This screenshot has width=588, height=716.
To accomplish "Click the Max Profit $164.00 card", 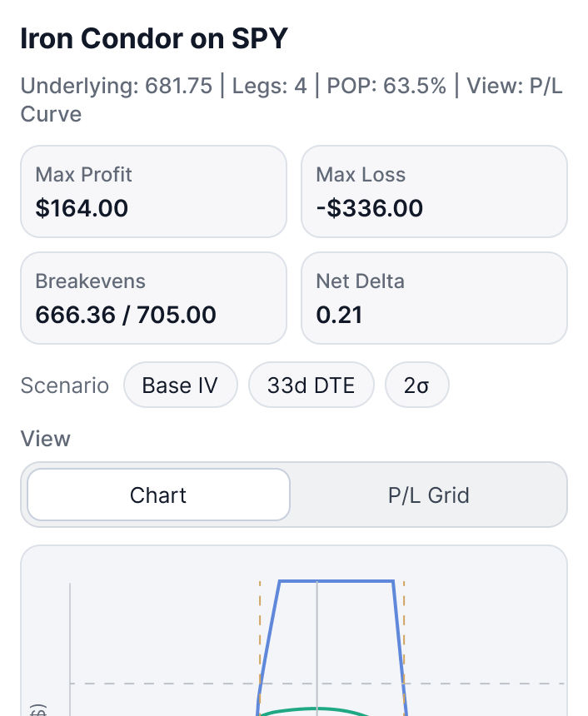I will pos(153,191).
